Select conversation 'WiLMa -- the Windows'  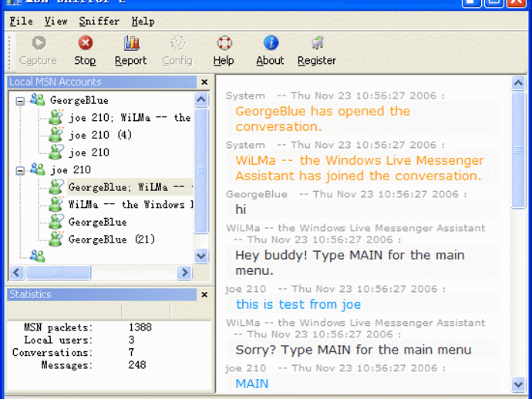(x=131, y=204)
